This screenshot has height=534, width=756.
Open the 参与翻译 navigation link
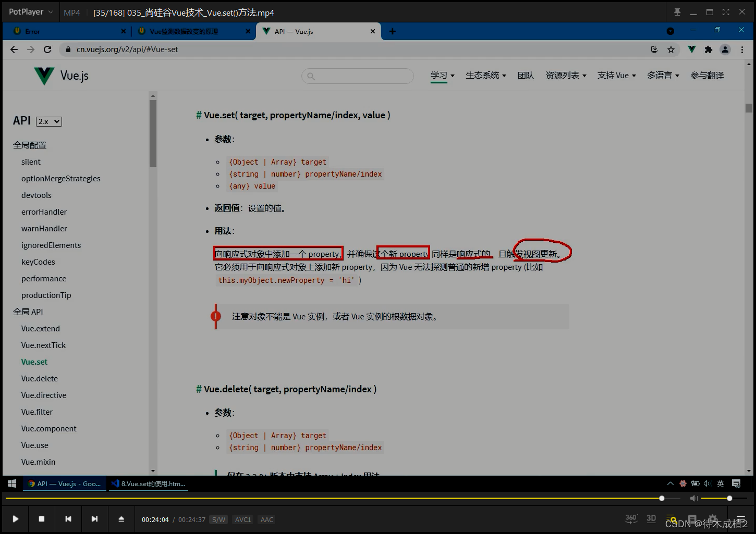708,76
